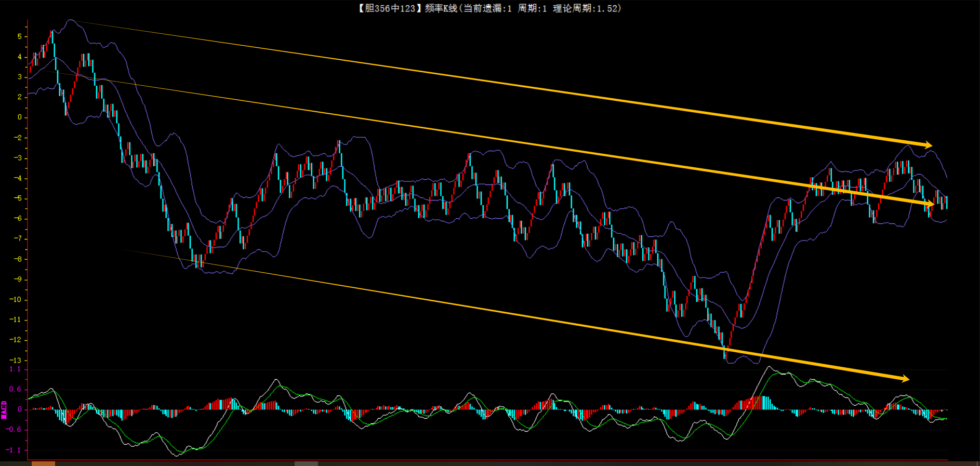Select the magenta MACD indicator label
This screenshot has width=980, height=466.
click(4, 409)
